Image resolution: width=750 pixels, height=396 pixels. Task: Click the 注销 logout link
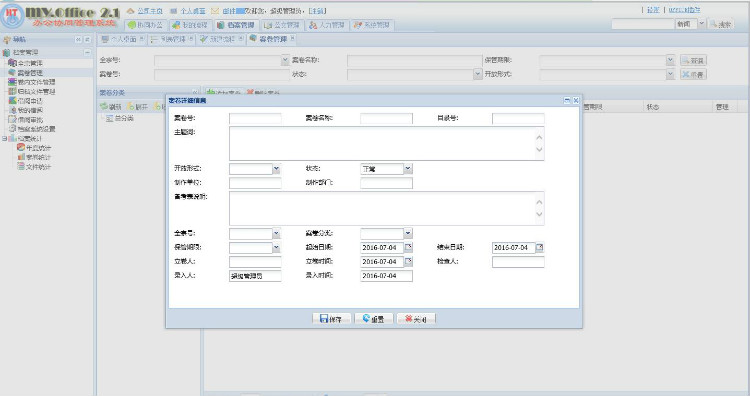[317, 11]
